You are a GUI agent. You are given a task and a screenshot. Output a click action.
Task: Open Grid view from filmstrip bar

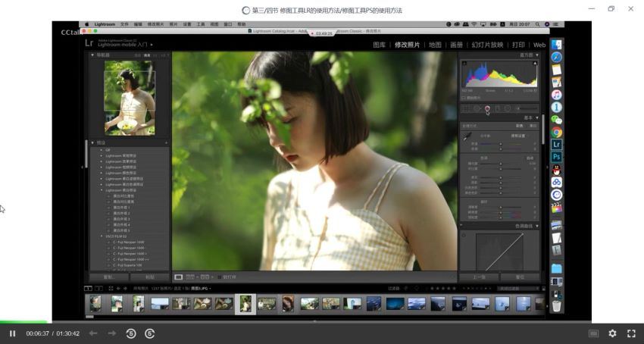click(x=111, y=289)
